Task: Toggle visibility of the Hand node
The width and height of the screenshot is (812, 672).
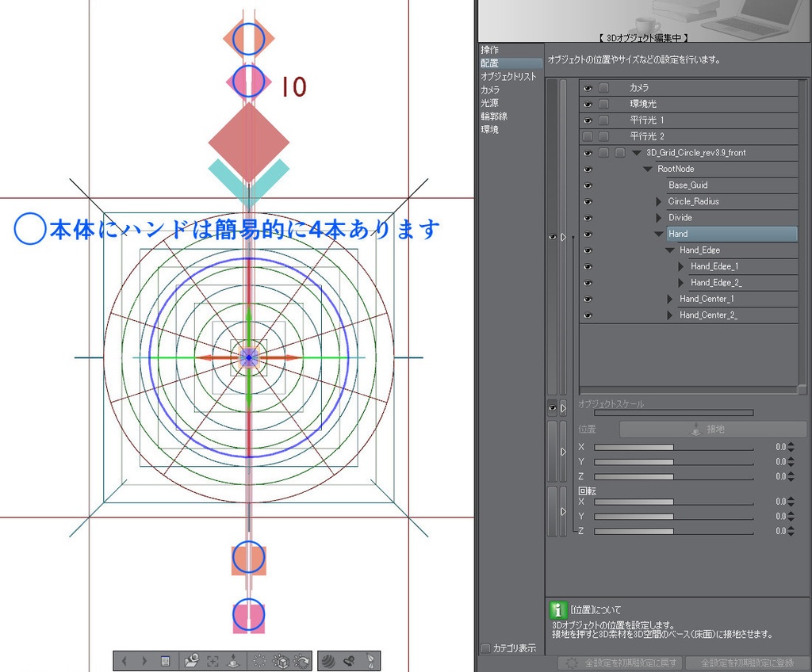Action: 587,234
